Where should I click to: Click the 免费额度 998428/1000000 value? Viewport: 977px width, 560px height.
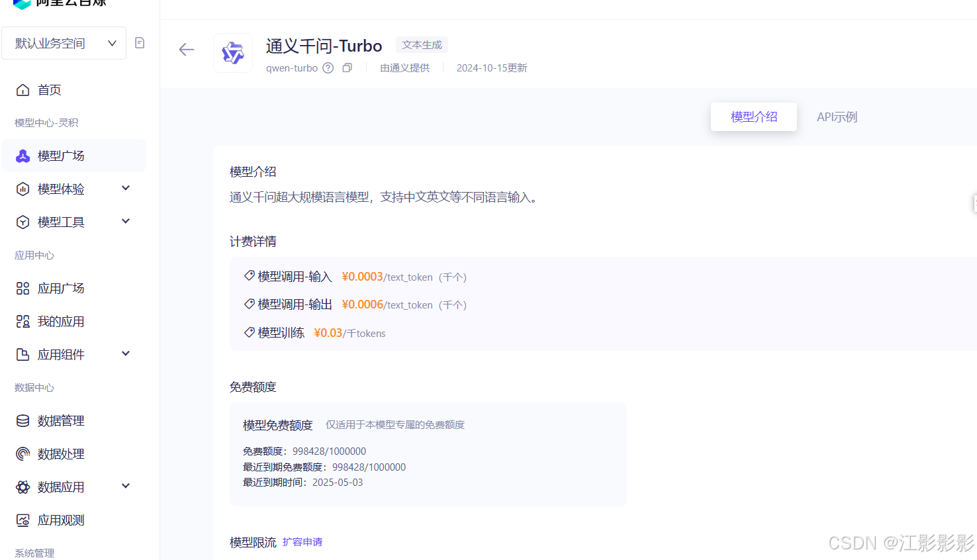329,451
